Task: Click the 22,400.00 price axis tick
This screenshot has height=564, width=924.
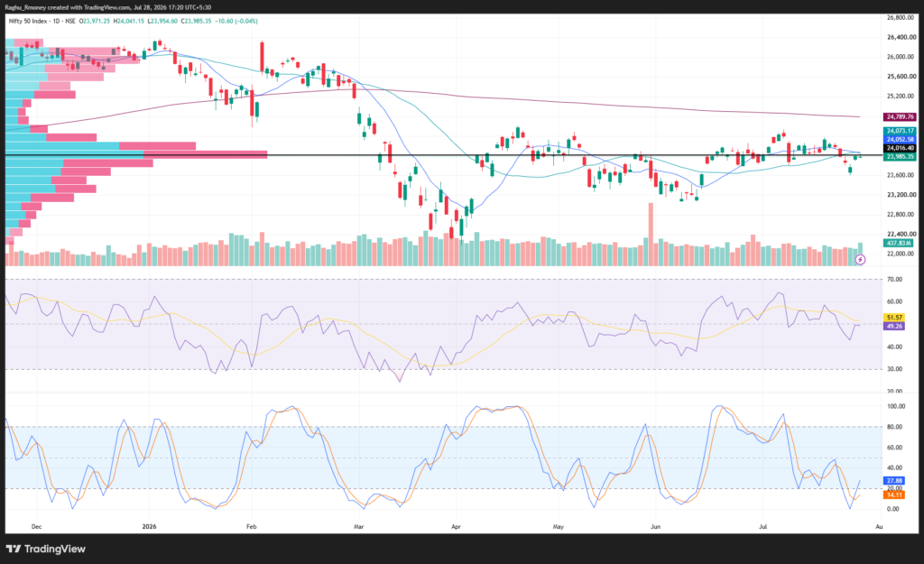Action: click(x=901, y=234)
